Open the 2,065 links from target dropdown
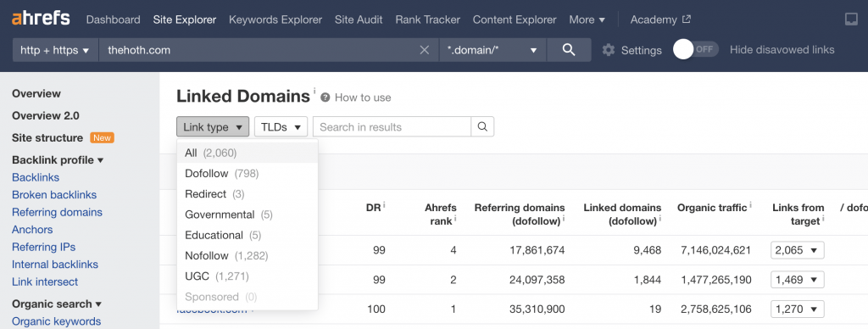 click(x=797, y=250)
